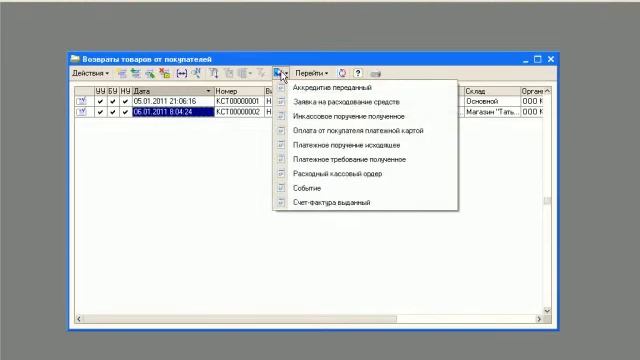Click the horizontal scrollbar left arrow
Screen dimensions: 640x360
pos(79,319)
